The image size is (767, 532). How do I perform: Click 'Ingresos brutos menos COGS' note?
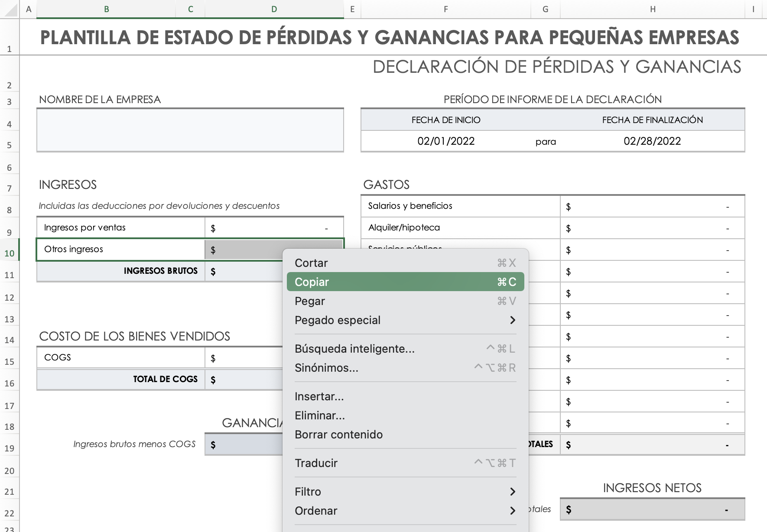(x=134, y=444)
